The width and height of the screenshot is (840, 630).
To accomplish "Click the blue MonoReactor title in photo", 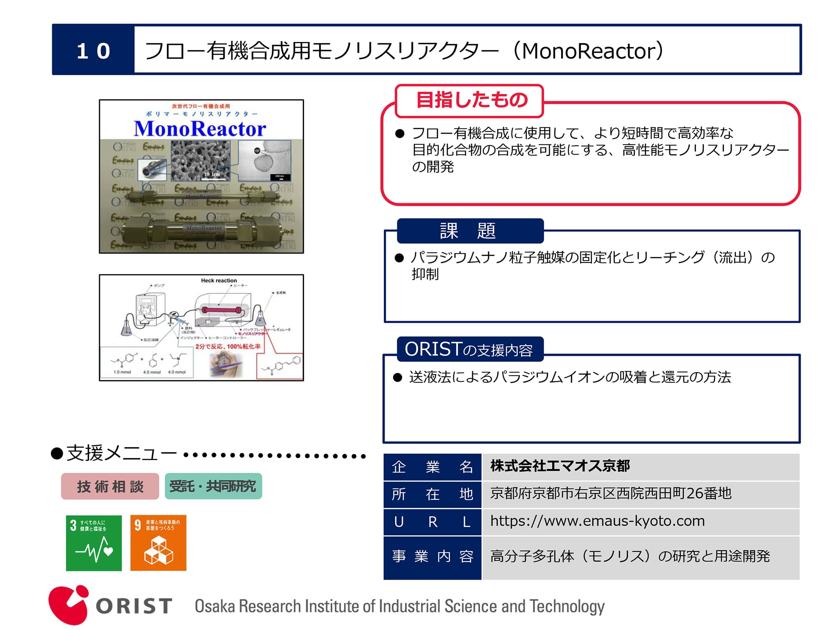I will point(200,129).
